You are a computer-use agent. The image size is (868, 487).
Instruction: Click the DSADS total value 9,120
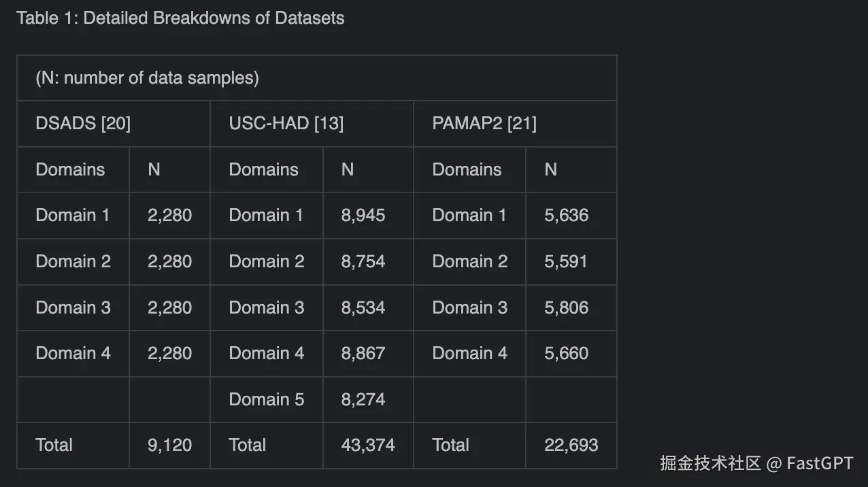pyautogui.click(x=169, y=446)
